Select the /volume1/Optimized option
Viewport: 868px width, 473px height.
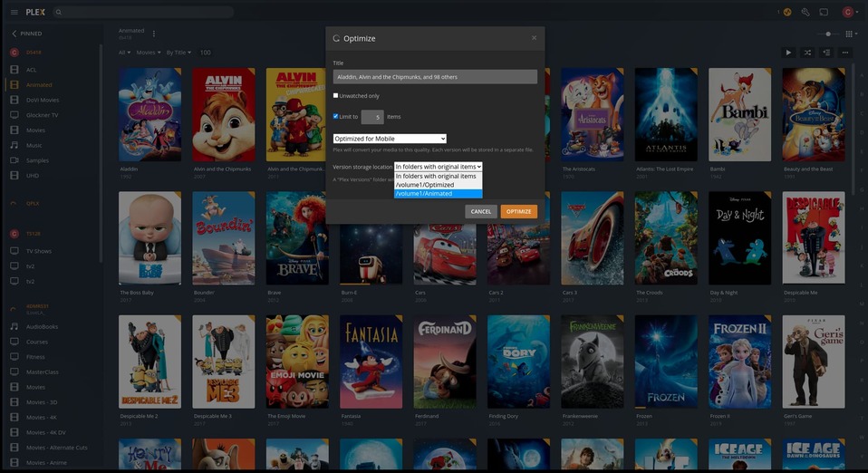click(x=438, y=185)
